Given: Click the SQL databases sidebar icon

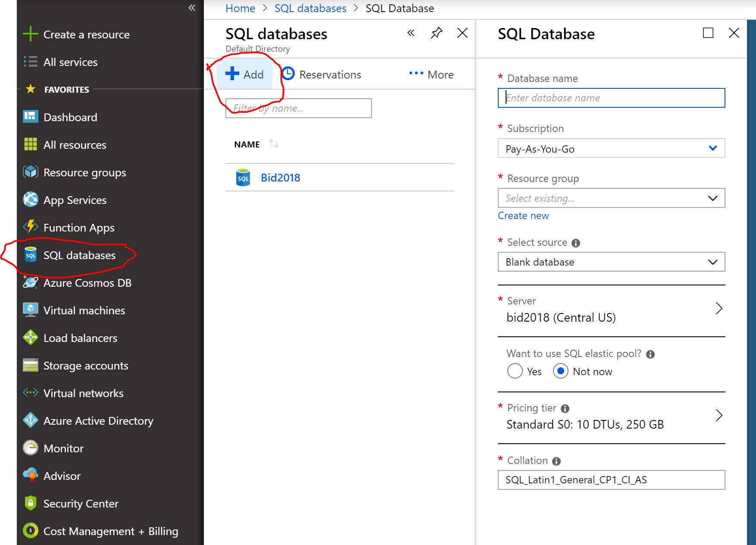Looking at the screenshot, I should point(31,255).
